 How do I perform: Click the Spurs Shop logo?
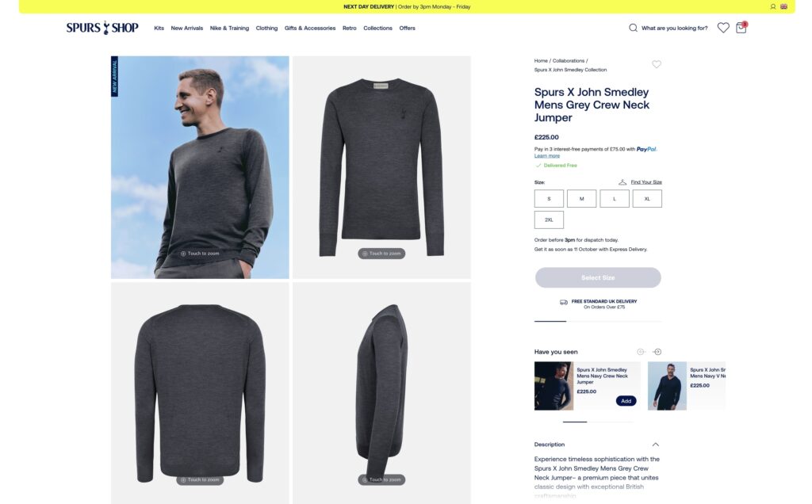point(102,28)
